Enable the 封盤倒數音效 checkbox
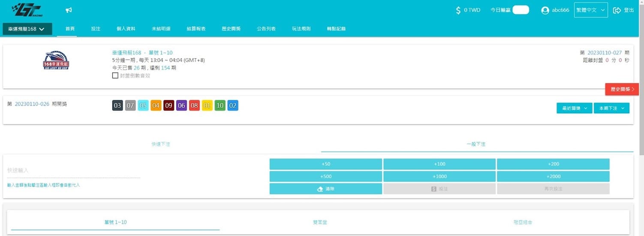This screenshot has width=644, height=236. pyautogui.click(x=115, y=76)
